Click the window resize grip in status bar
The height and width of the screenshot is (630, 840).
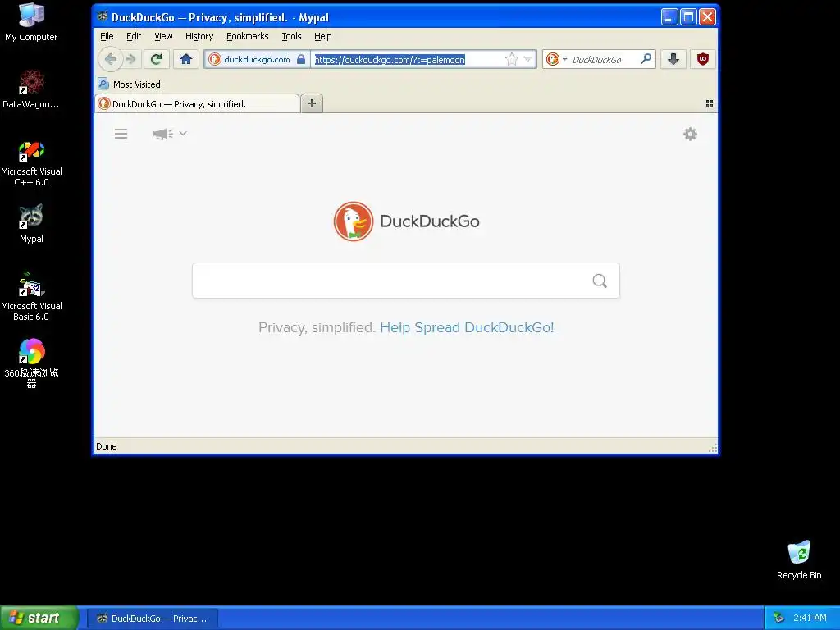pos(713,448)
